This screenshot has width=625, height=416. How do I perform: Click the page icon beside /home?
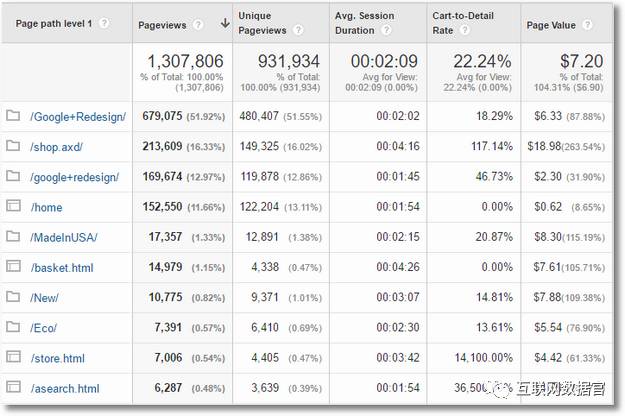[13, 206]
